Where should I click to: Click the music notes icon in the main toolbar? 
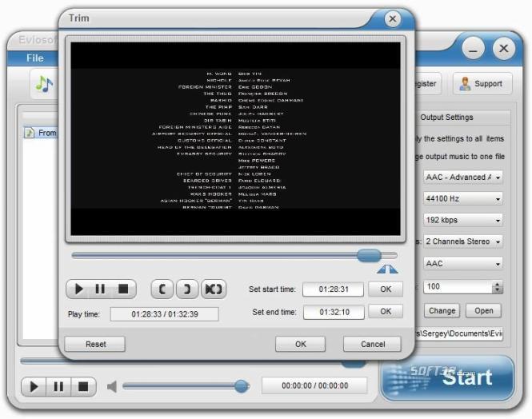tap(44, 85)
